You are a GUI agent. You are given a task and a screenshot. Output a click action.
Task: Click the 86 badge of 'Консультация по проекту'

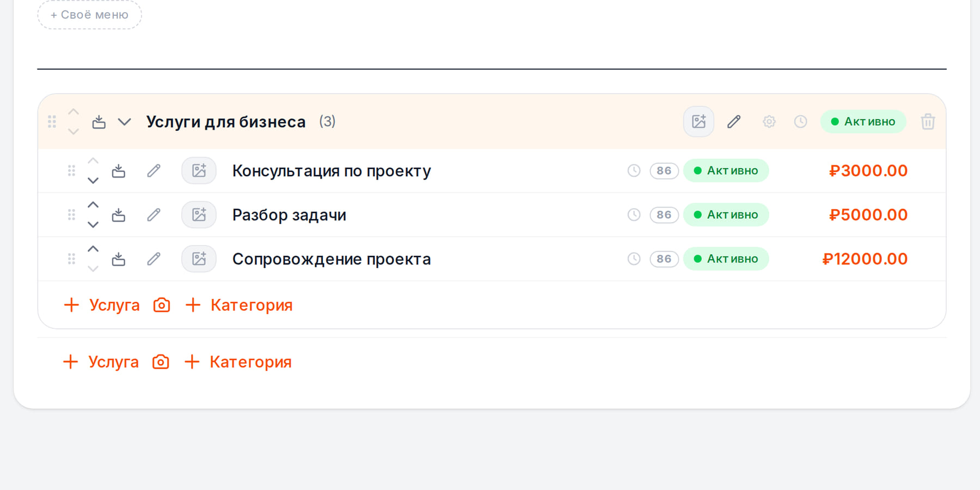[x=664, y=171]
